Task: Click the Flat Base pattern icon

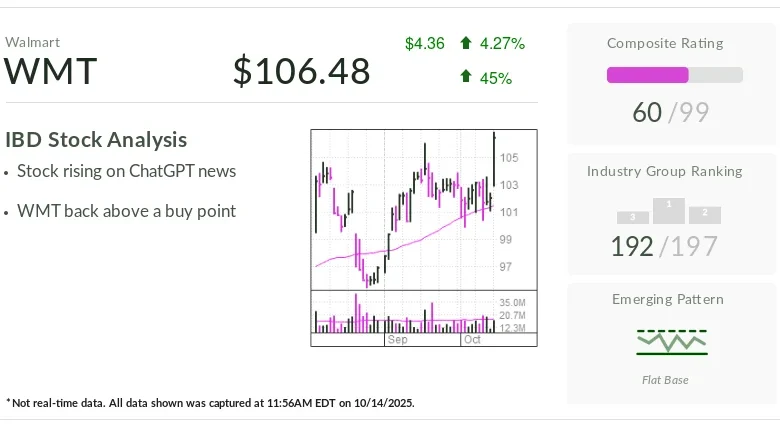Action: point(671,342)
